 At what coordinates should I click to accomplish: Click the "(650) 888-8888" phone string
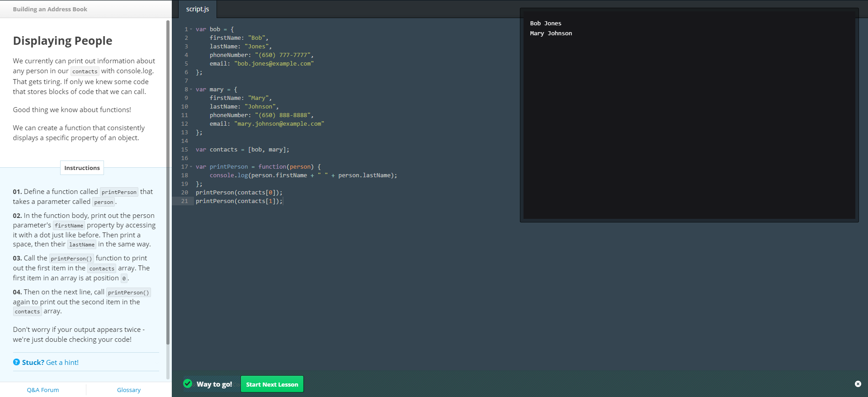(283, 115)
